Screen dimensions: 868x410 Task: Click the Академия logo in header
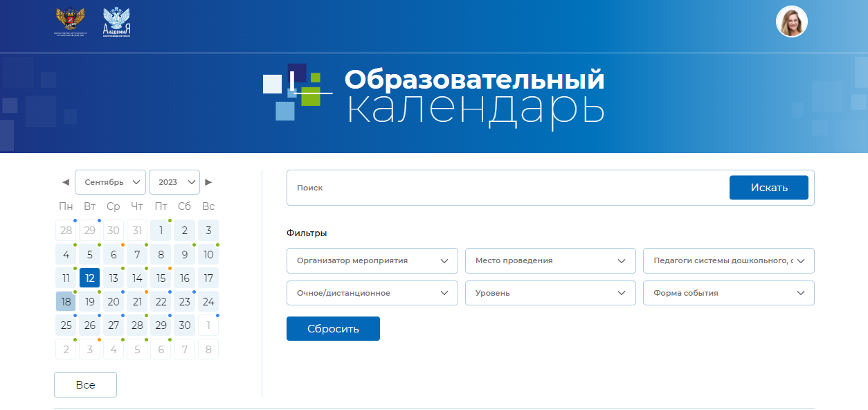click(116, 21)
